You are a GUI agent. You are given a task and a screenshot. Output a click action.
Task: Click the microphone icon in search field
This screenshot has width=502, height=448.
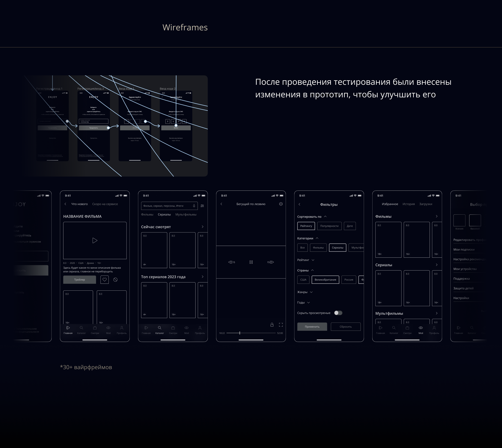coord(194,206)
